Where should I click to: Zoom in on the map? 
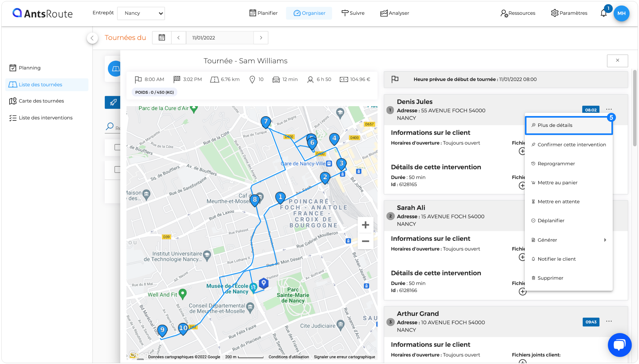365,225
